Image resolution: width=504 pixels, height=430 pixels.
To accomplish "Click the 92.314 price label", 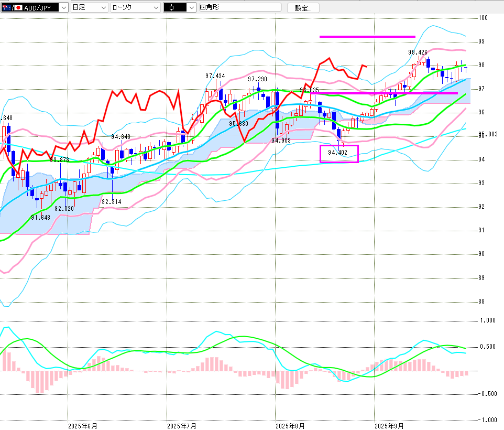I will coord(112,202).
